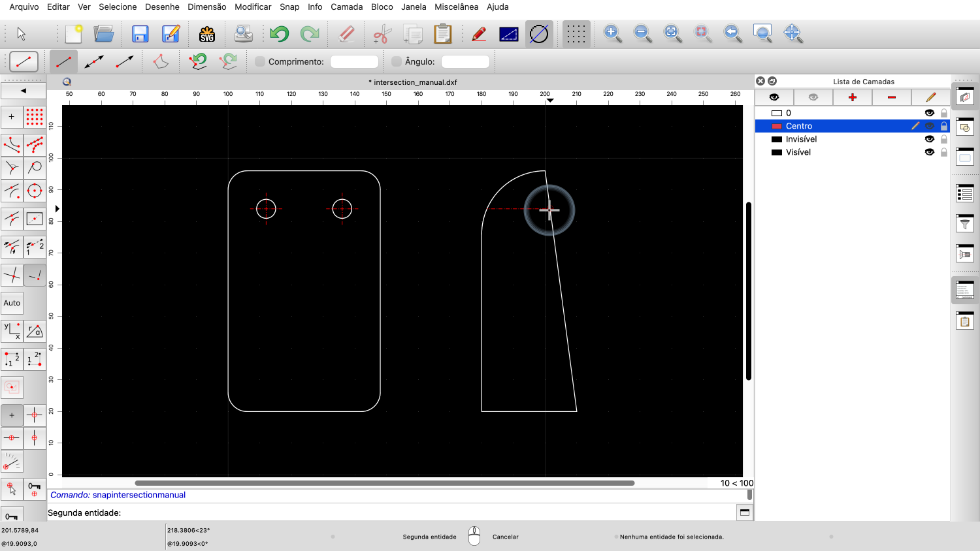Save the drawing with floppy icon

point(140,33)
